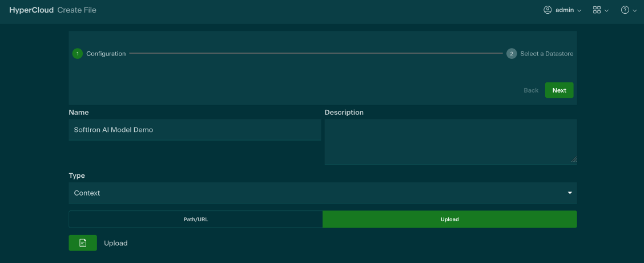Click the HyperCloud logo
Viewport: 644px width, 263px height.
click(31, 10)
